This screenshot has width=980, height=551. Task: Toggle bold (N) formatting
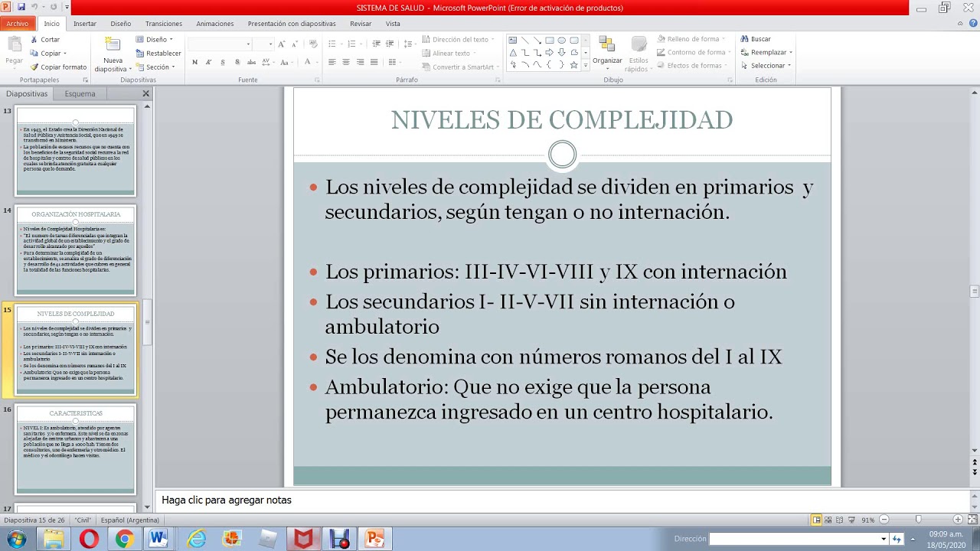click(194, 62)
